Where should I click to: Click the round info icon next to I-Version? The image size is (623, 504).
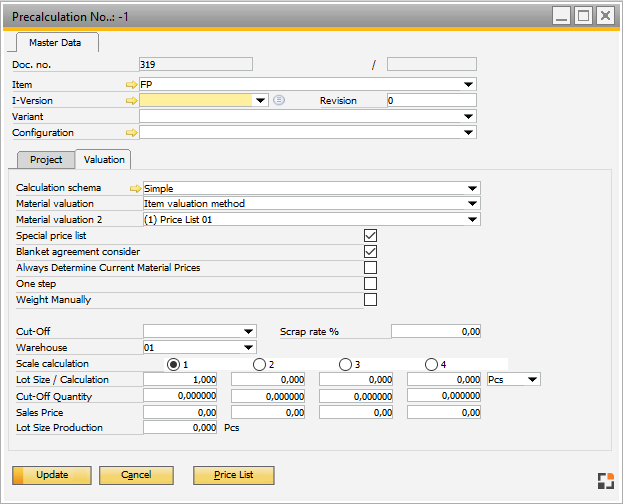[279, 101]
